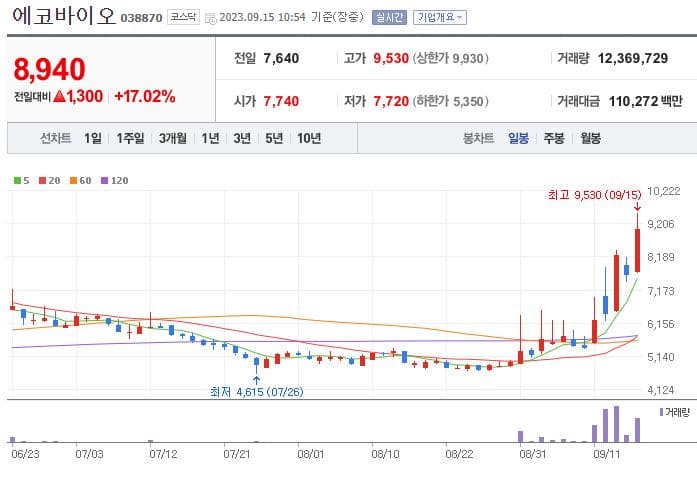Click the orange 60-day moving average swatch
This screenshot has width=697, height=479.
74,180
